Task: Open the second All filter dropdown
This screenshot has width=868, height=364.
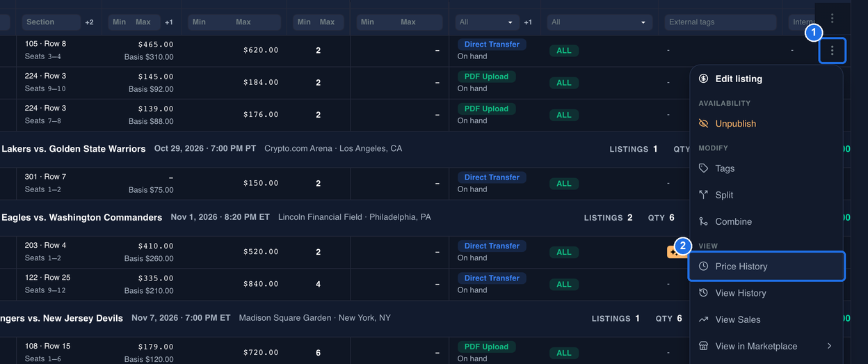Action: click(x=600, y=22)
